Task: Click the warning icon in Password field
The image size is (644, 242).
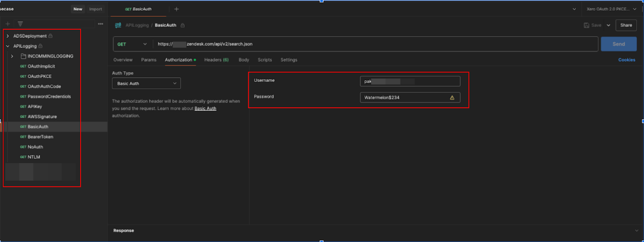Action: pyautogui.click(x=452, y=98)
